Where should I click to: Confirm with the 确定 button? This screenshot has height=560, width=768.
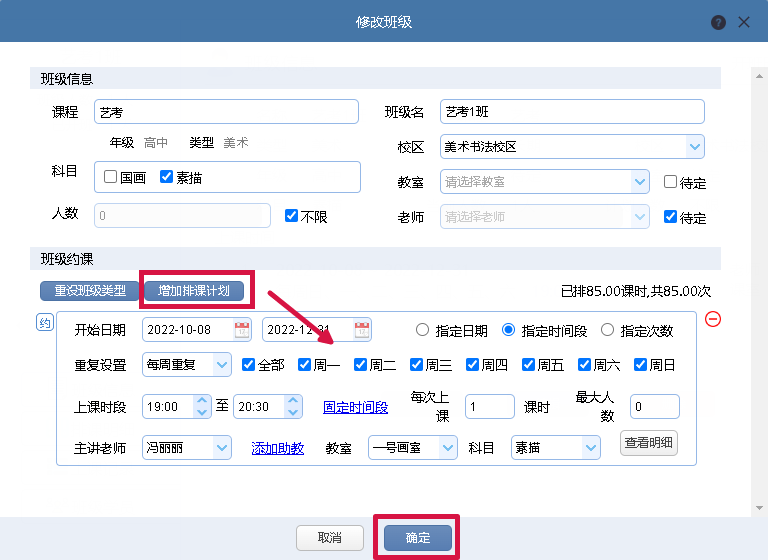(418, 537)
